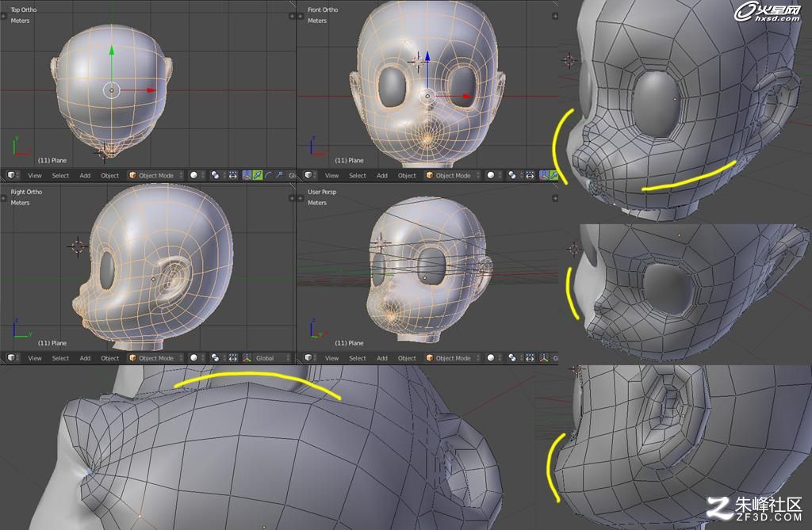
Task: Toggle manipulate center points in Top Ortho header
Action: click(233, 175)
